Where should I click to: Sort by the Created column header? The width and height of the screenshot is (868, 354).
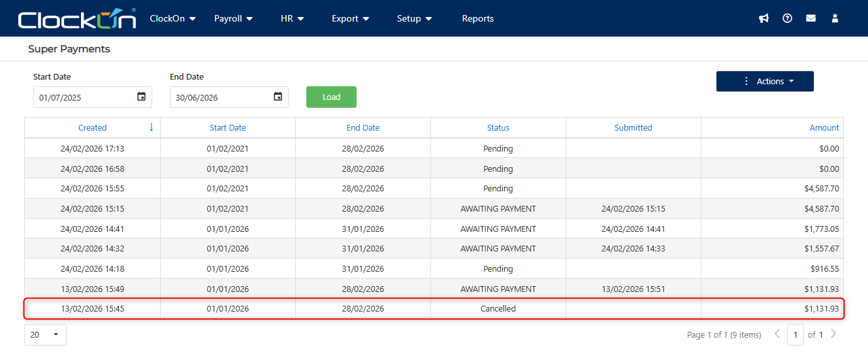pos(92,128)
